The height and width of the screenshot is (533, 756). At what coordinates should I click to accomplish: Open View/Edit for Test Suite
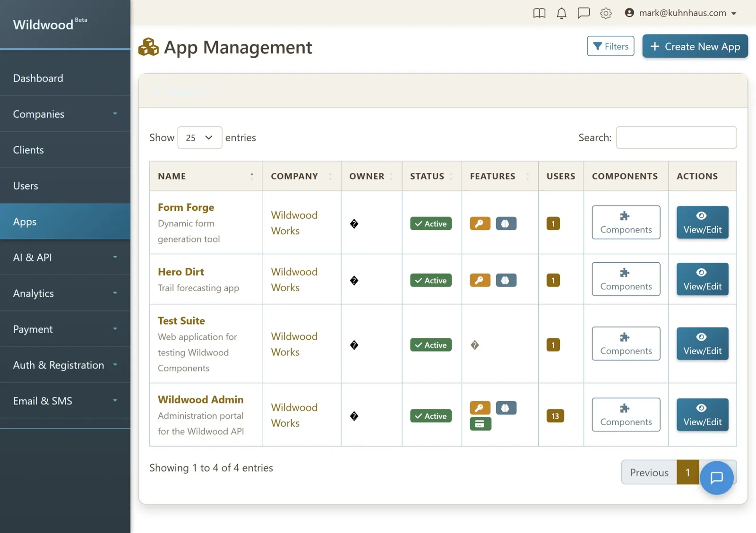click(702, 344)
